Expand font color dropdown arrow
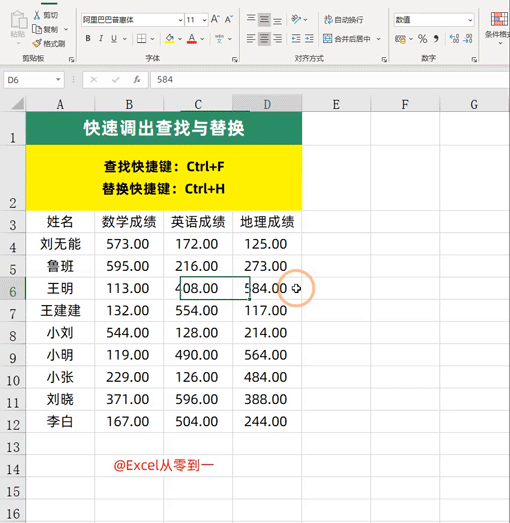Screen dimensions: 510x523 202,39
